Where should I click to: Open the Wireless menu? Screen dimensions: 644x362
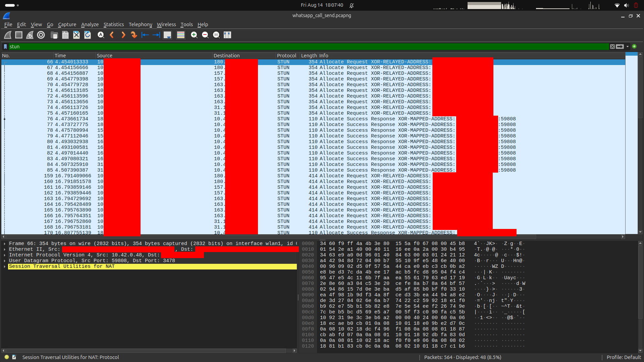tap(166, 24)
